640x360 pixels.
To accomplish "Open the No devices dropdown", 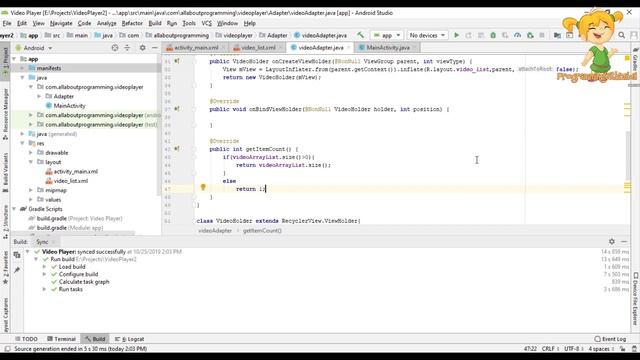I will point(427,36).
